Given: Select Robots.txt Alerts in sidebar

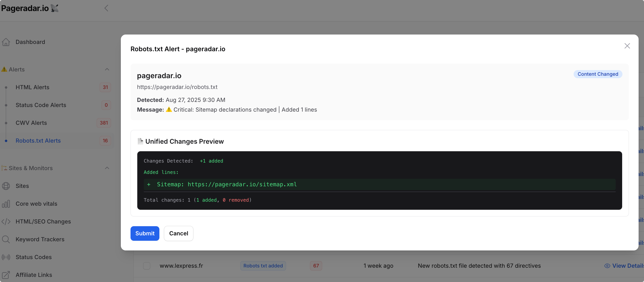Looking at the screenshot, I should pos(38,141).
